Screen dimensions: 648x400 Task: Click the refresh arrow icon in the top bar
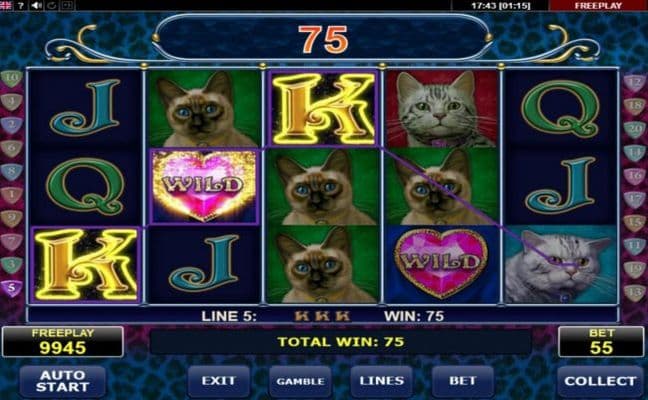point(52,5)
